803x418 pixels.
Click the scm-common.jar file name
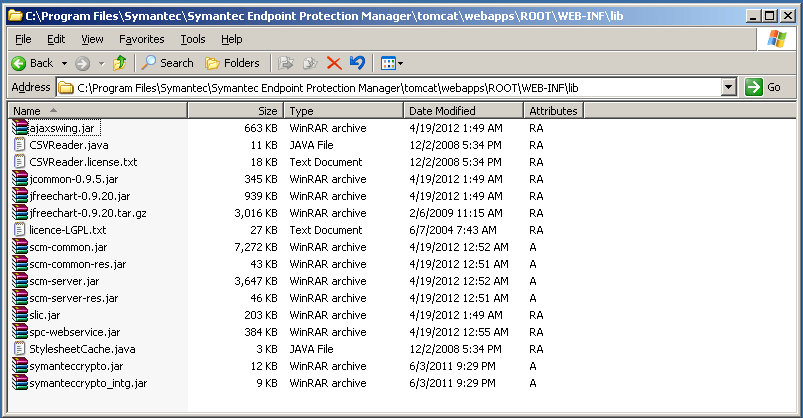68,247
